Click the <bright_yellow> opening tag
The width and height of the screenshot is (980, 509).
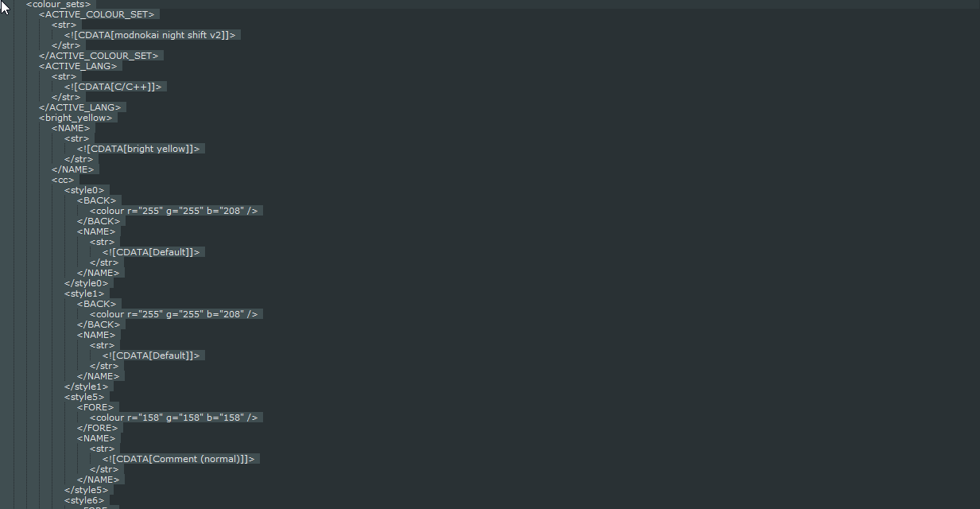[76, 118]
